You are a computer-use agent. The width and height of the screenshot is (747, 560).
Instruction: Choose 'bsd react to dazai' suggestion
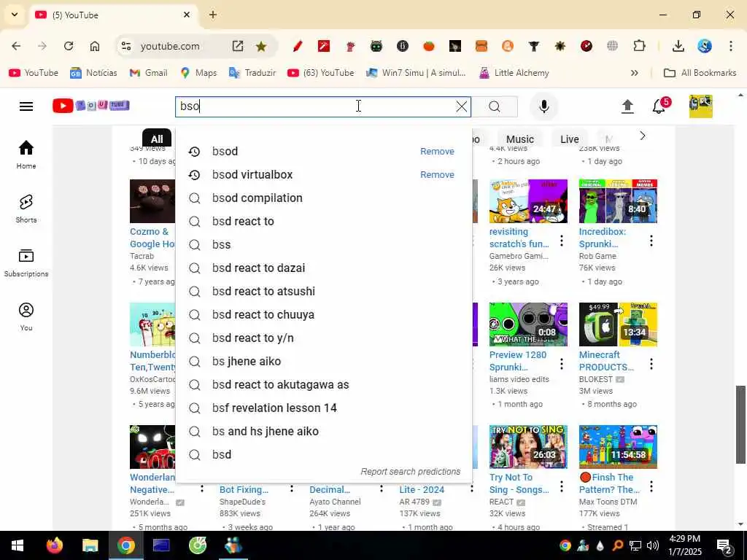click(x=324, y=268)
